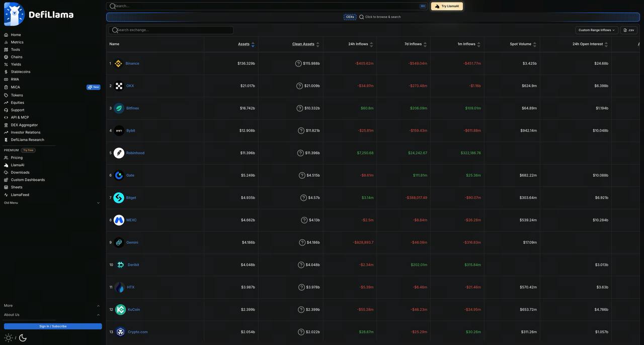Screen dimensions: 644x345
Task: Click the Try LlamaAI button
Action: point(447,6)
